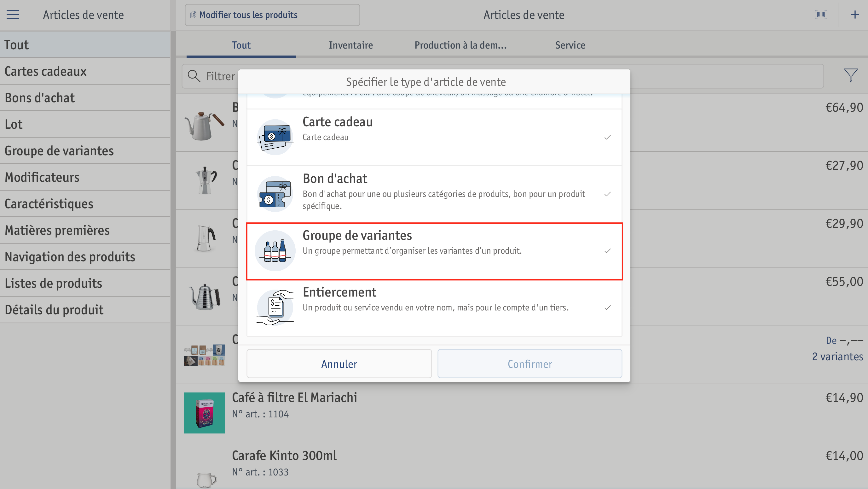Tick the checkmark for Entiercement
Screen dimensions: 868x489
point(607,308)
